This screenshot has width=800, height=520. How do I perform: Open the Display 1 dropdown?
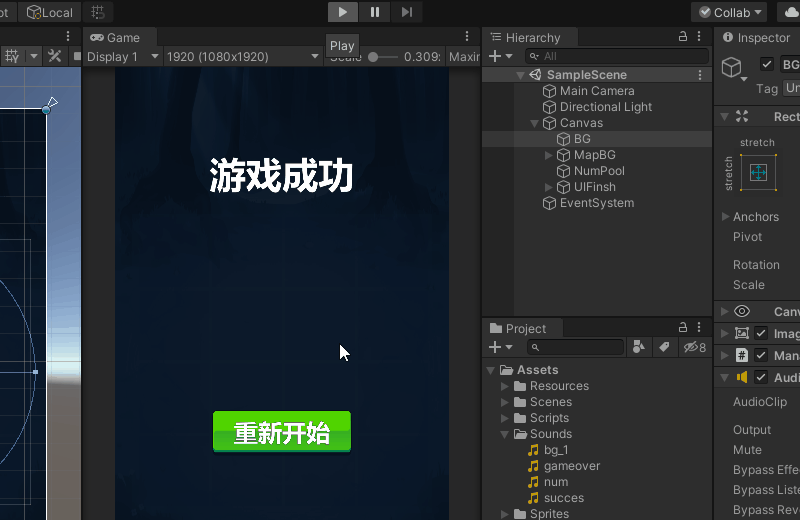(122, 57)
